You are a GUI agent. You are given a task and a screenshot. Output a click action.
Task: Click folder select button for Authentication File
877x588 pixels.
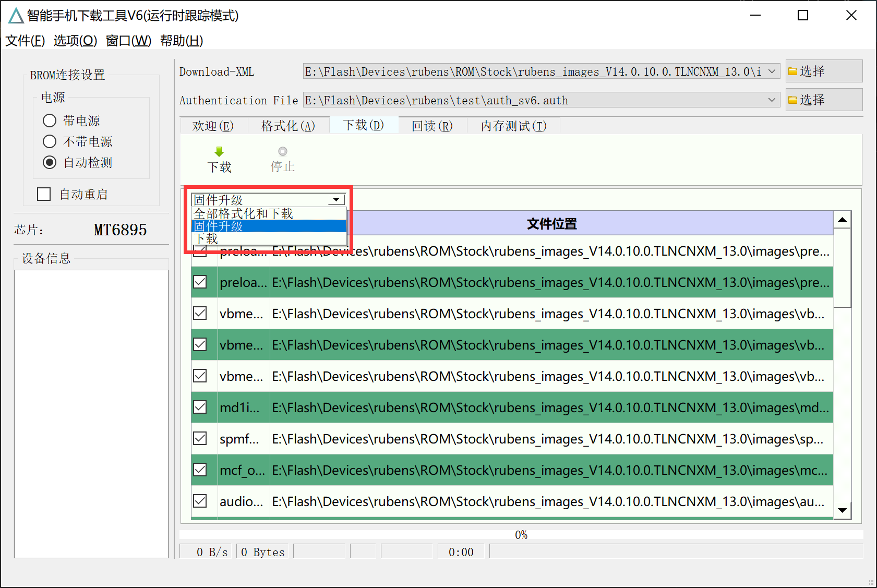click(823, 100)
